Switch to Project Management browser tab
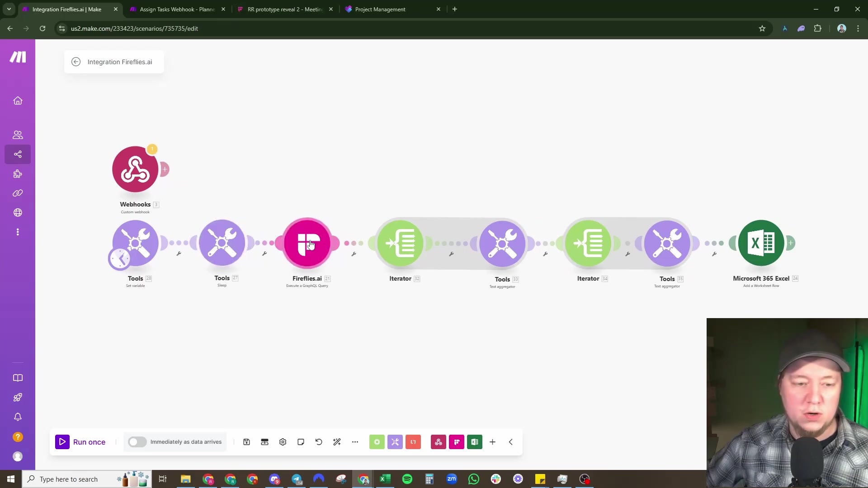868x488 pixels. tap(392, 9)
